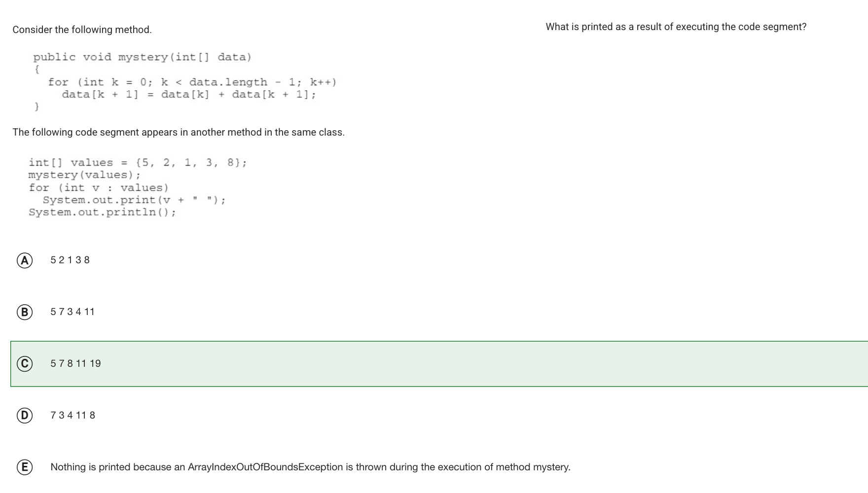Choose answer text '5 7 3 4 11'
This screenshot has height=493, width=868.
(x=72, y=312)
